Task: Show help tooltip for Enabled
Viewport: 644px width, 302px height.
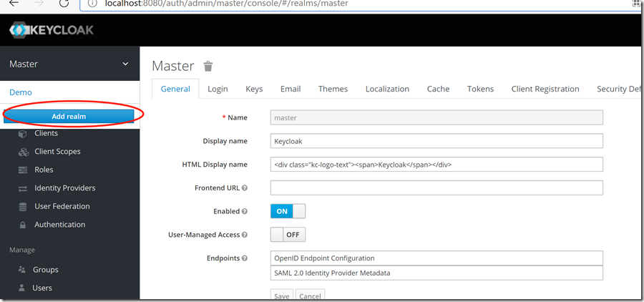Action: point(245,212)
